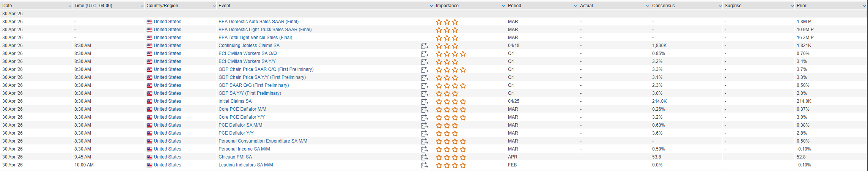This screenshot has width=868, height=171.
Task: Open the Prior column dropdown arrow
Action: 864,6
